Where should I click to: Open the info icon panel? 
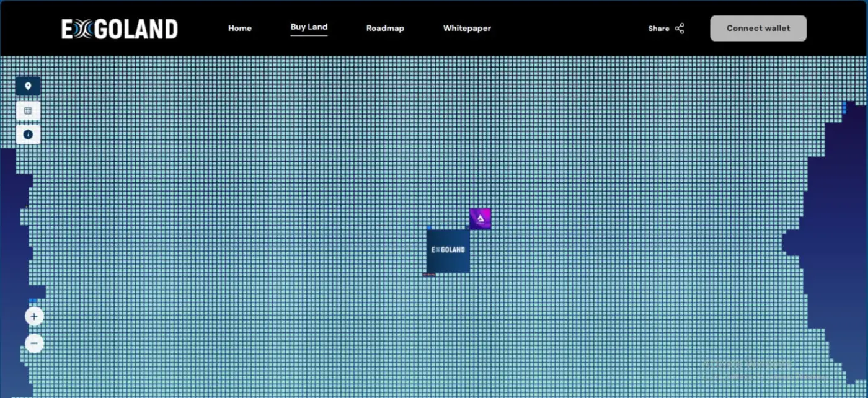point(28,135)
